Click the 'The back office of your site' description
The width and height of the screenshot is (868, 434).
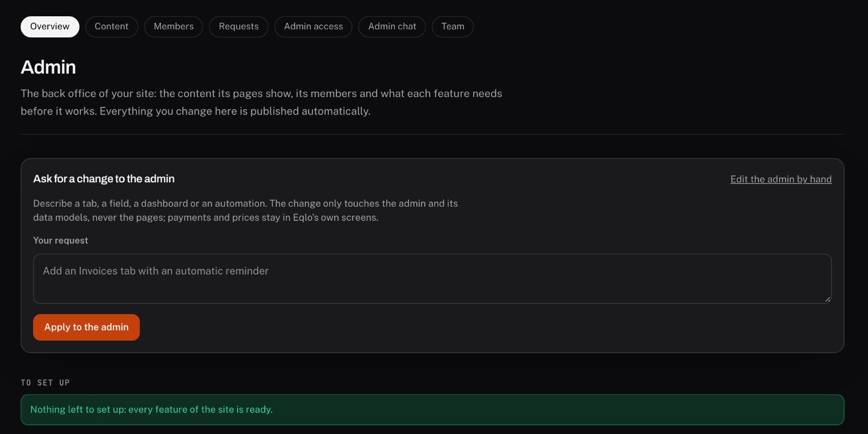point(261,102)
